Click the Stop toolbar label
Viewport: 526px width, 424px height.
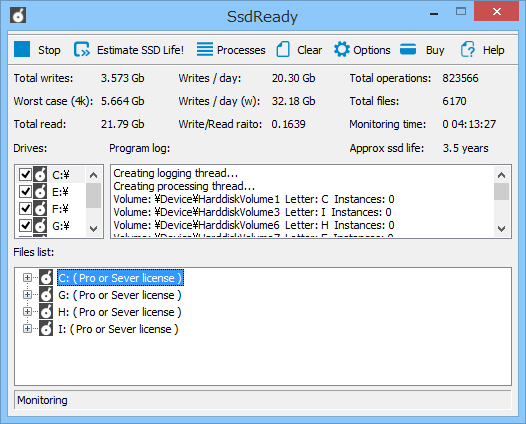pos(49,50)
